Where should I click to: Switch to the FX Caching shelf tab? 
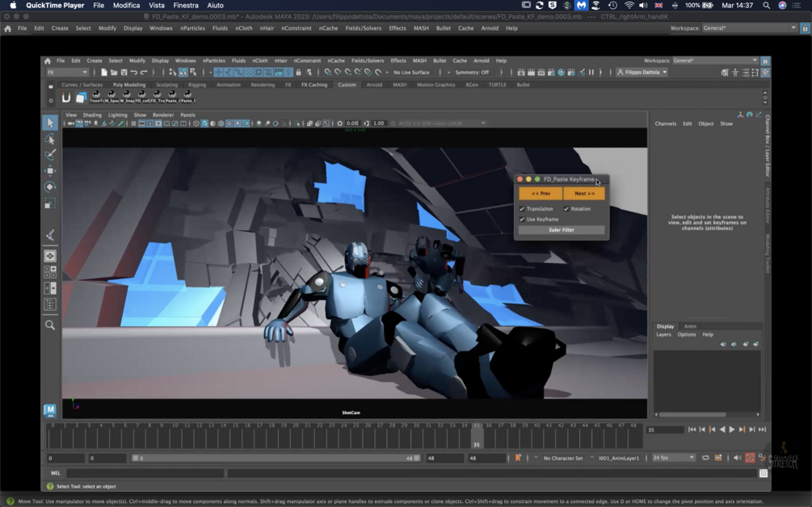click(314, 85)
